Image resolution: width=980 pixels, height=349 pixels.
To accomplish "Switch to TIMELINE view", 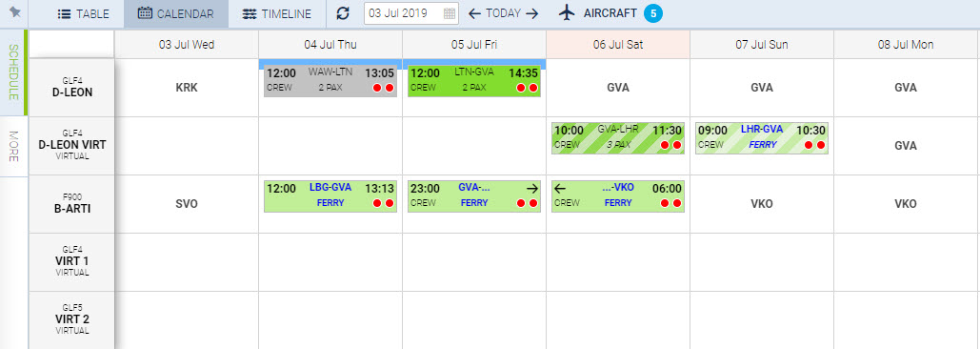I will pos(276,13).
